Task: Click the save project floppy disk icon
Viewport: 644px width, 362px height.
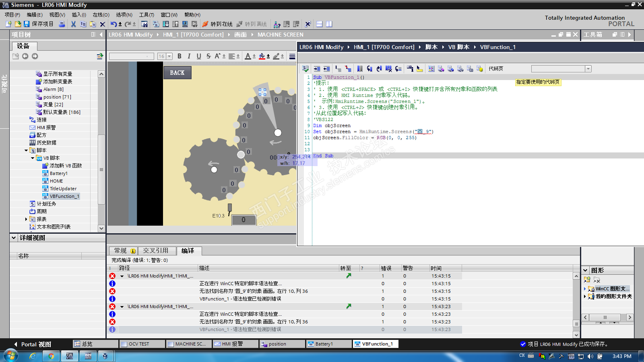Action: [27, 24]
